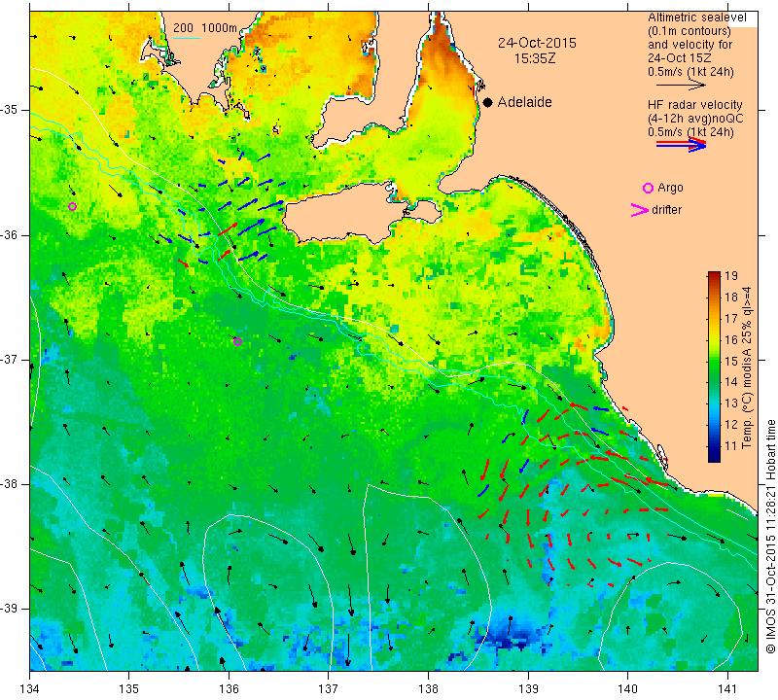778x700 pixels.
Task: Click the cyan 200m contour legend line
Action: coord(187,38)
